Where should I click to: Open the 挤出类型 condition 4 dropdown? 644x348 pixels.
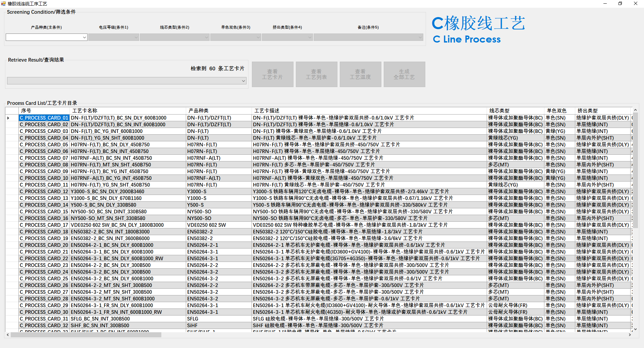tap(287, 38)
